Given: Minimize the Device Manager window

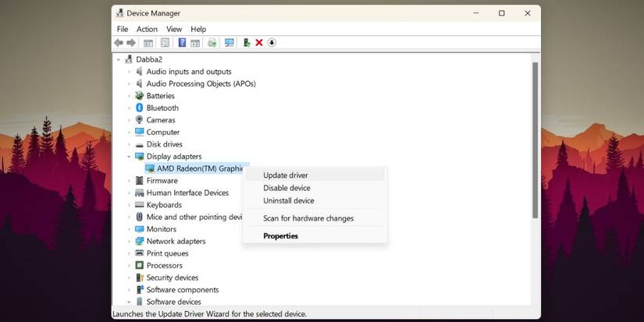Looking at the screenshot, I should [476, 13].
